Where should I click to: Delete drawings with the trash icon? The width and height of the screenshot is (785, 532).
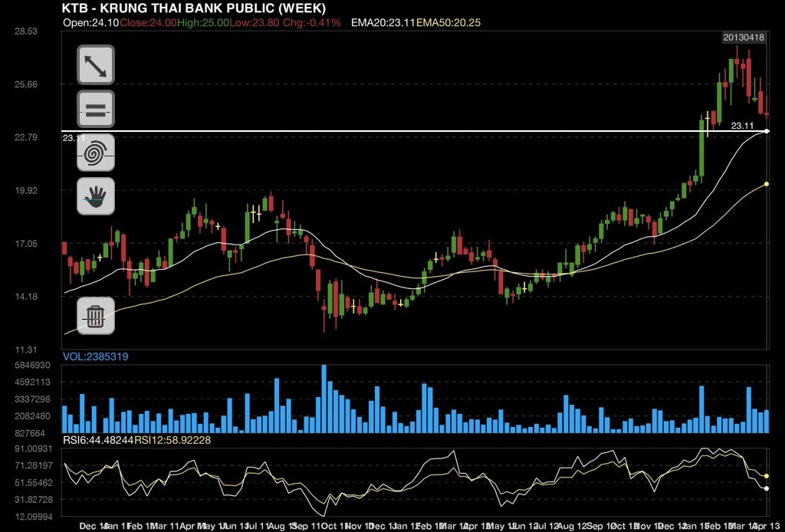coord(96,316)
